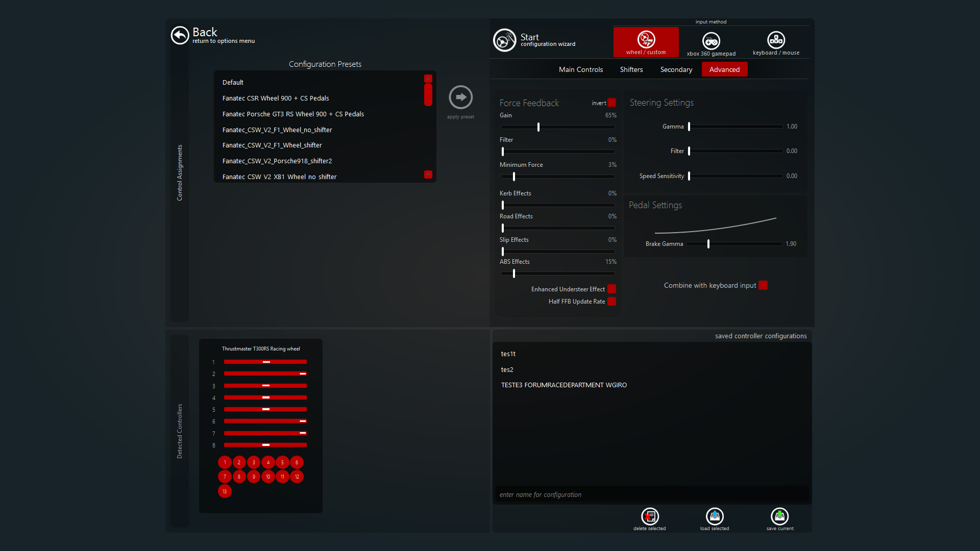Toggle Combine with keyboard input checkbox
The height and width of the screenshot is (551, 980).
[763, 285]
